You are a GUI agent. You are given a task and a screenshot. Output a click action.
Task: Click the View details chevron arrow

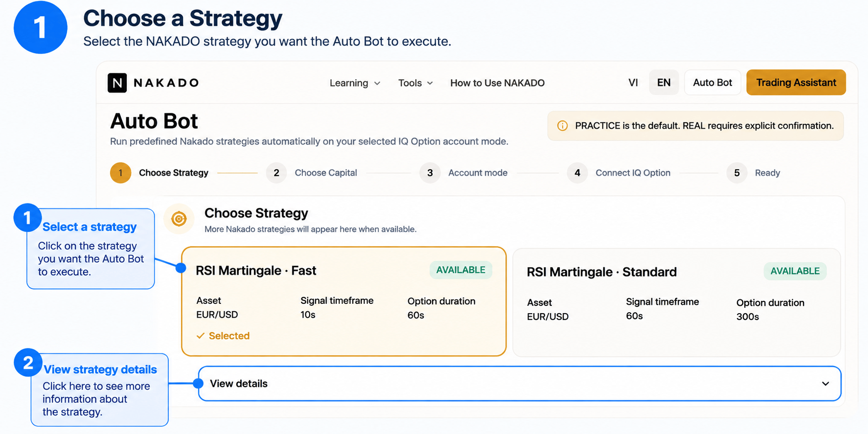pyautogui.click(x=825, y=384)
